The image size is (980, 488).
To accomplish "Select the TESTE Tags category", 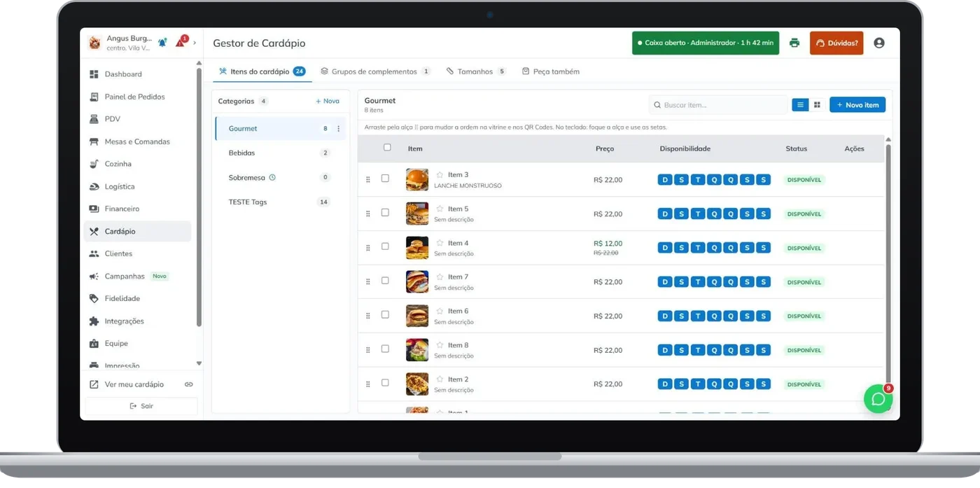I will 280,202.
